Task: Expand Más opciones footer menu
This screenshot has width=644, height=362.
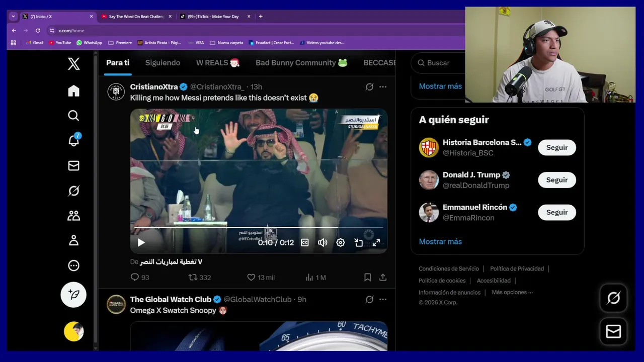Action: tap(512, 293)
